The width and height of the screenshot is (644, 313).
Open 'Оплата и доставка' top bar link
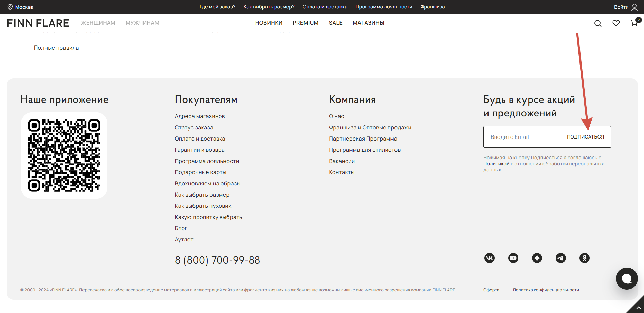[x=325, y=7]
